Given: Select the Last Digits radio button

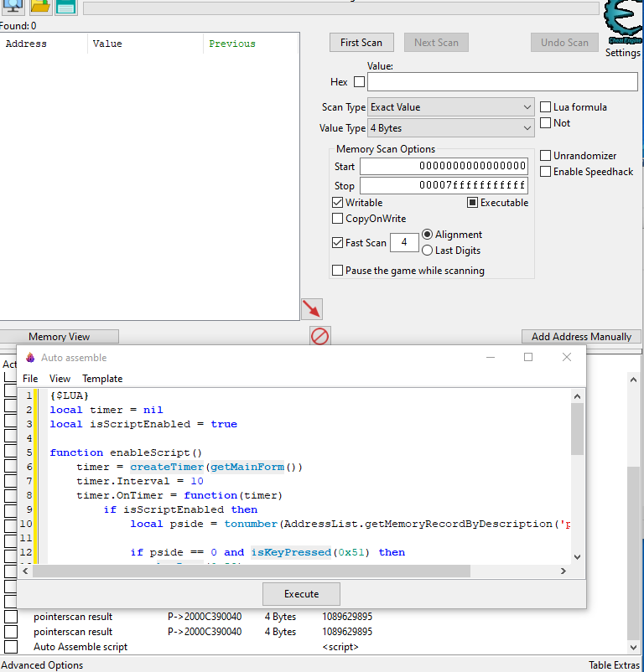Looking at the screenshot, I should (x=428, y=251).
